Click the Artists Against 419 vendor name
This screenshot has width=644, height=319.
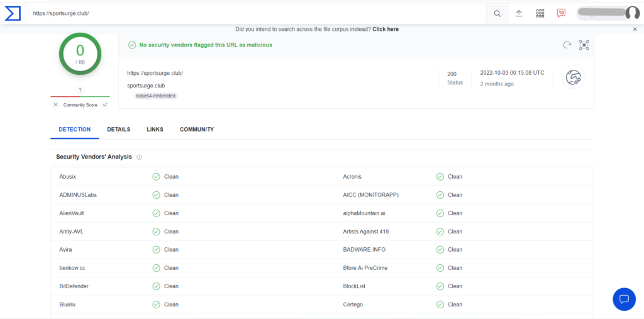click(366, 232)
